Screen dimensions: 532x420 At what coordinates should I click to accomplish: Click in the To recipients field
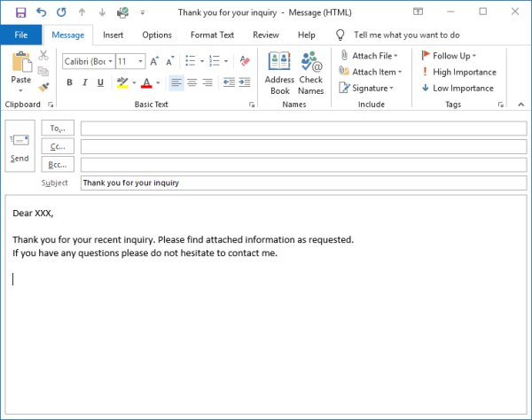point(303,128)
